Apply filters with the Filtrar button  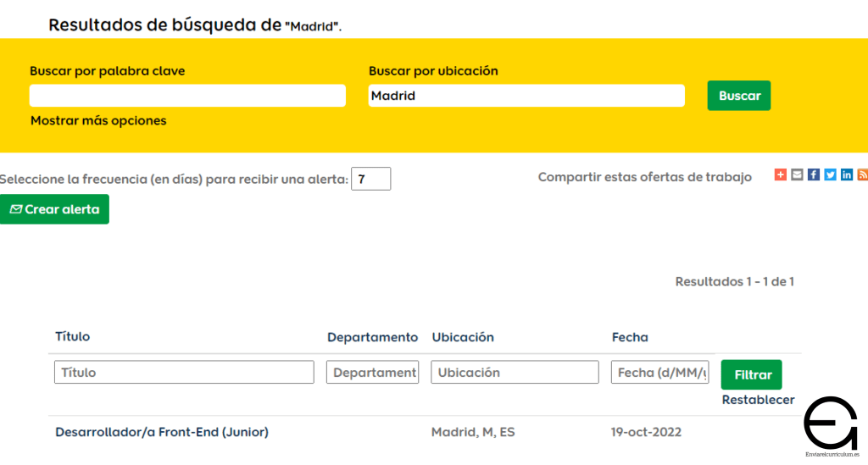(752, 374)
